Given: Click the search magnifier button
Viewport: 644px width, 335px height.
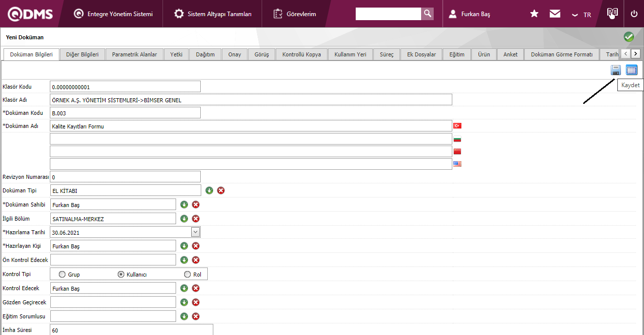Looking at the screenshot, I should pyautogui.click(x=427, y=14).
